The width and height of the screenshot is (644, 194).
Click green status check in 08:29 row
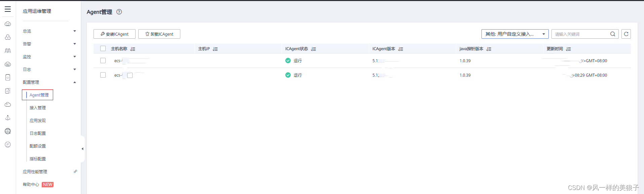[x=288, y=75]
